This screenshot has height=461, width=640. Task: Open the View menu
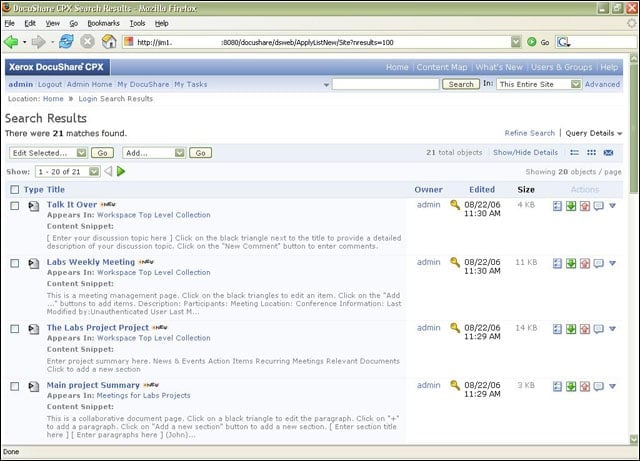[53, 23]
